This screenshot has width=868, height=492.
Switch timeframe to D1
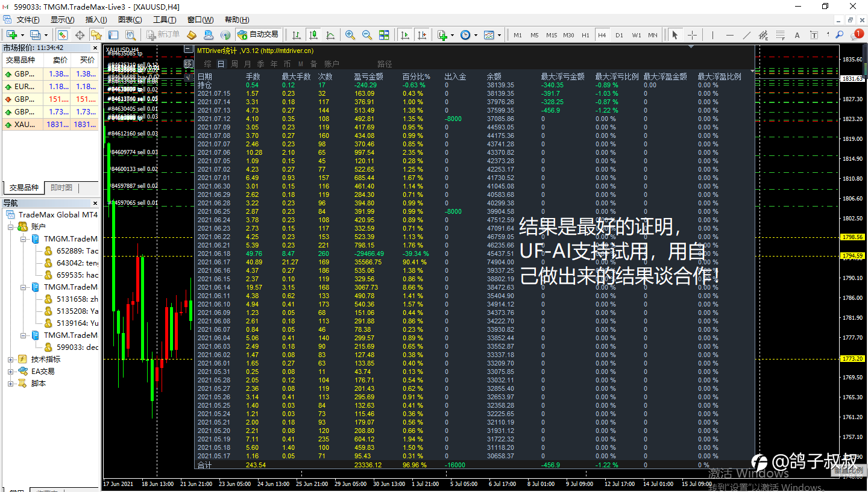pyautogui.click(x=619, y=35)
